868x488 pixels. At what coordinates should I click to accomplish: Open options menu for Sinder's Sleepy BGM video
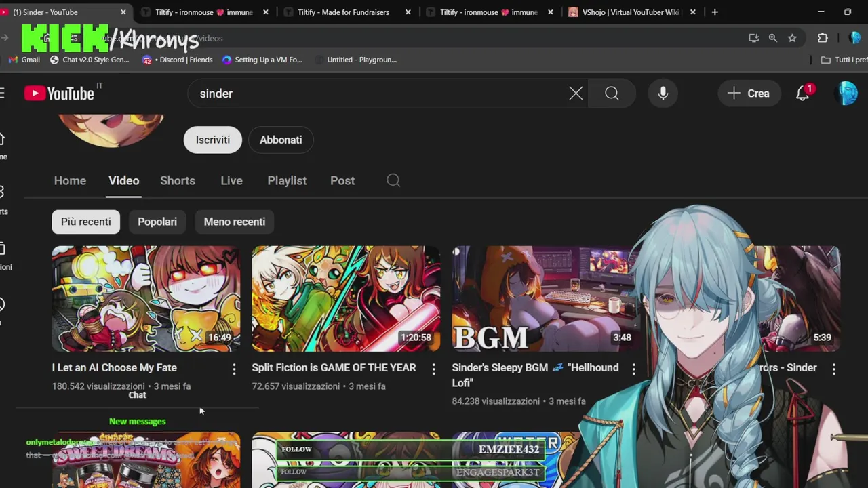coord(634,369)
